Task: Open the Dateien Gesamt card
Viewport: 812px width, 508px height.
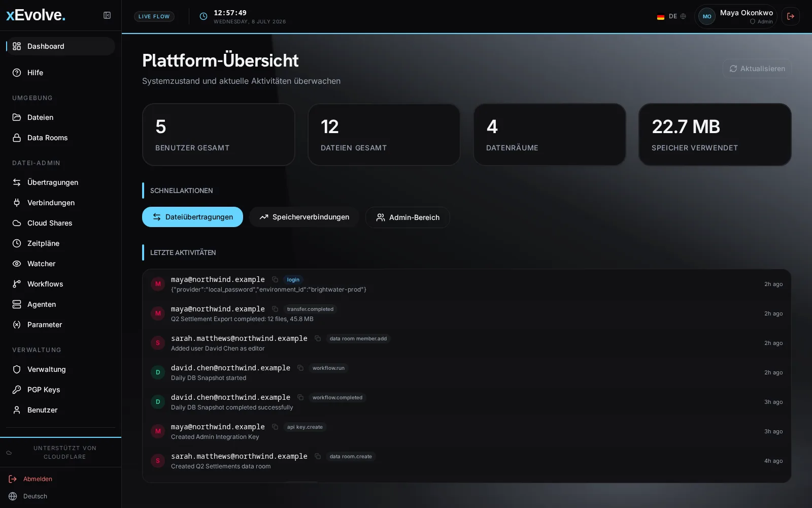Action: tap(384, 135)
